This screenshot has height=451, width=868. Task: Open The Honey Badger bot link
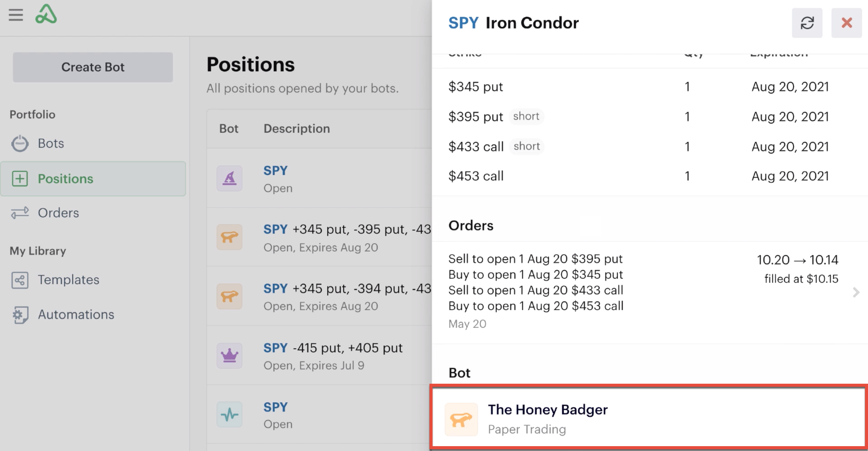(649, 418)
